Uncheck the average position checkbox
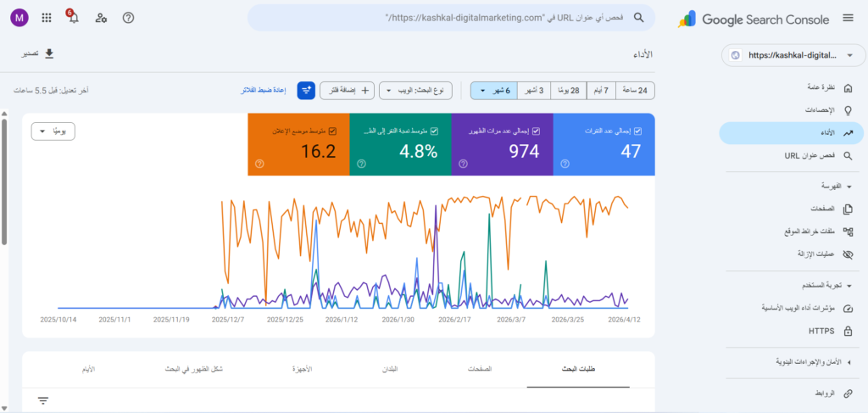The image size is (868, 413). click(332, 131)
